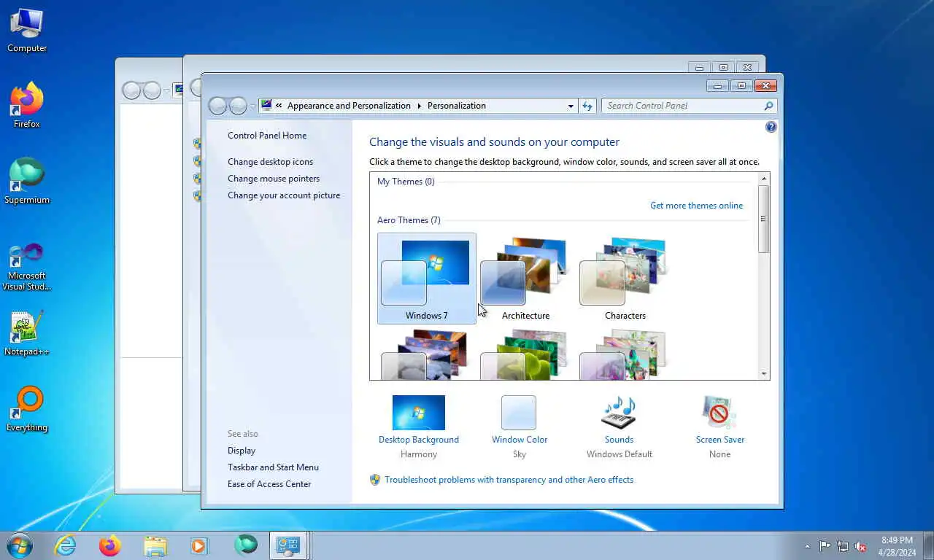
Task: Open the Windows Start button
Action: tap(20, 545)
